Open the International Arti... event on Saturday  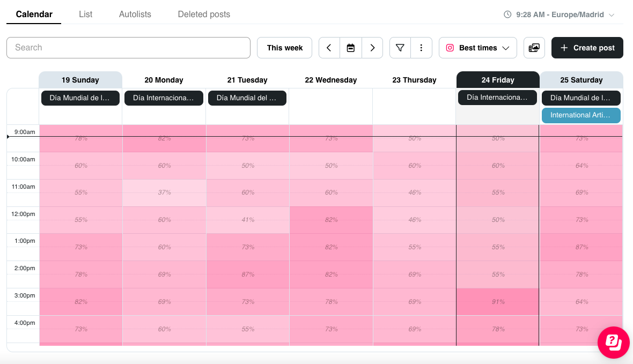[x=581, y=115]
